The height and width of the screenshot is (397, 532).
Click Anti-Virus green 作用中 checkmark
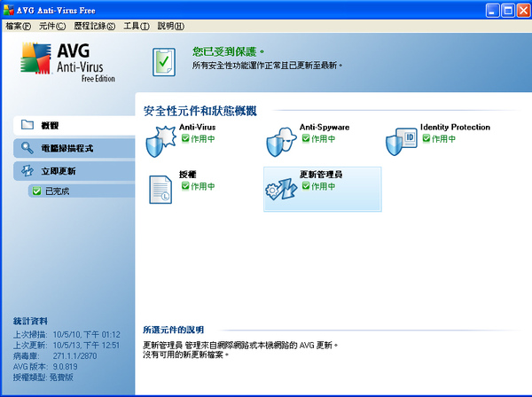[185, 138]
